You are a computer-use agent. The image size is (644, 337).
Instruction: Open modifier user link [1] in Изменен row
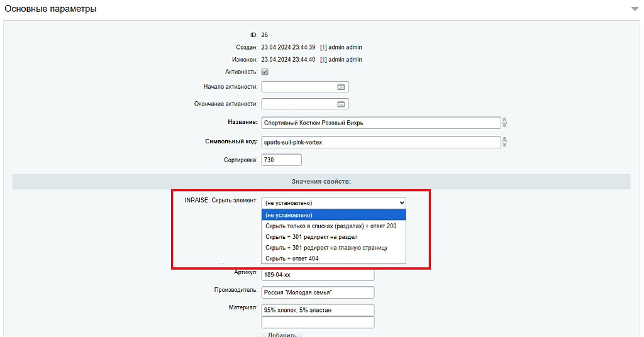pyautogui.click(x=323, y=60)
